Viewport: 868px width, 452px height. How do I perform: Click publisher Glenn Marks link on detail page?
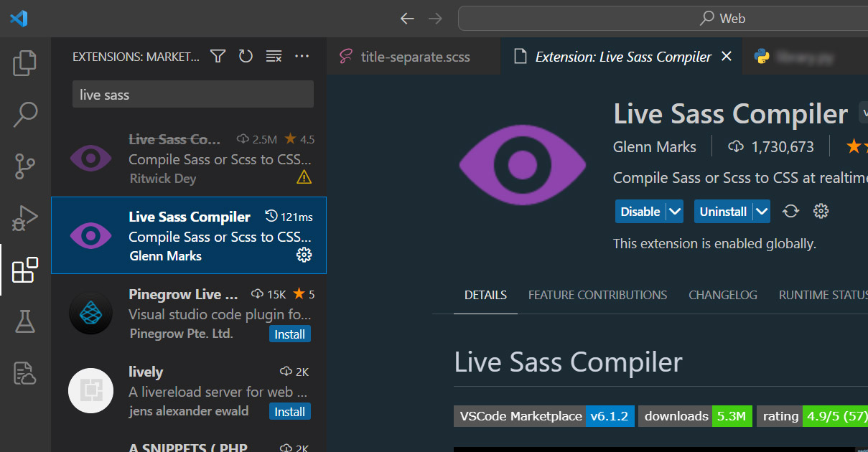655,147
